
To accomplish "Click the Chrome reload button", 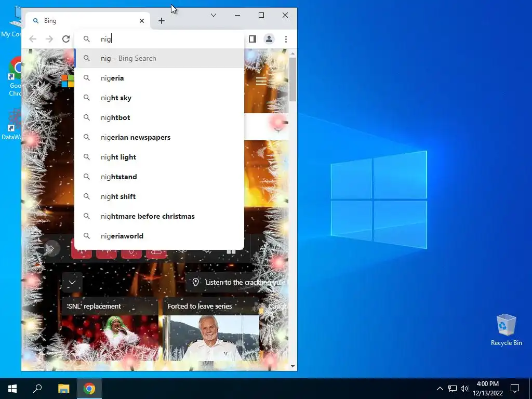I will [66, 39].
